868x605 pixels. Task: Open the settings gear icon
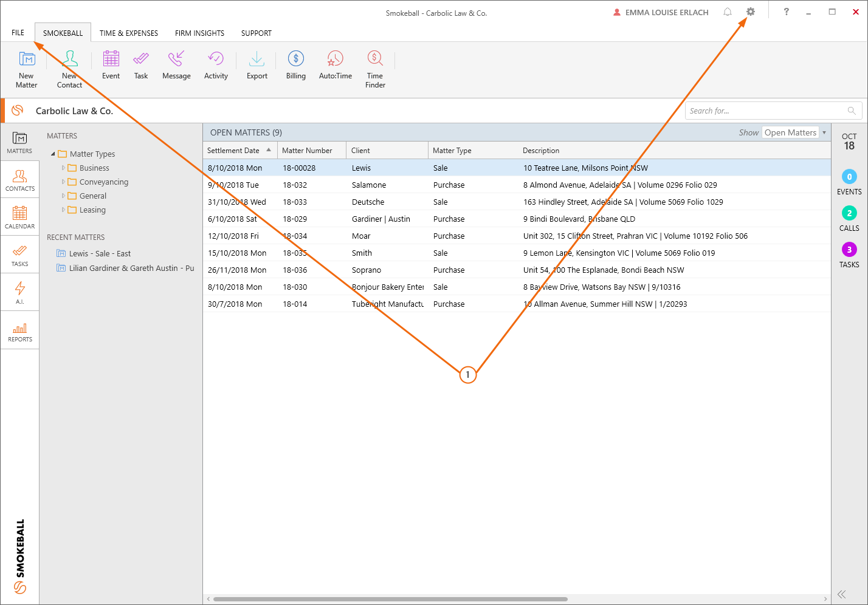tap(751, 12)
